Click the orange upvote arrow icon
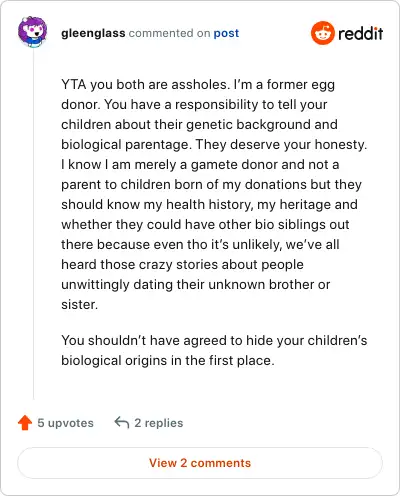The image size is (400, 496). pyautogui.click(x=25, y=423)
